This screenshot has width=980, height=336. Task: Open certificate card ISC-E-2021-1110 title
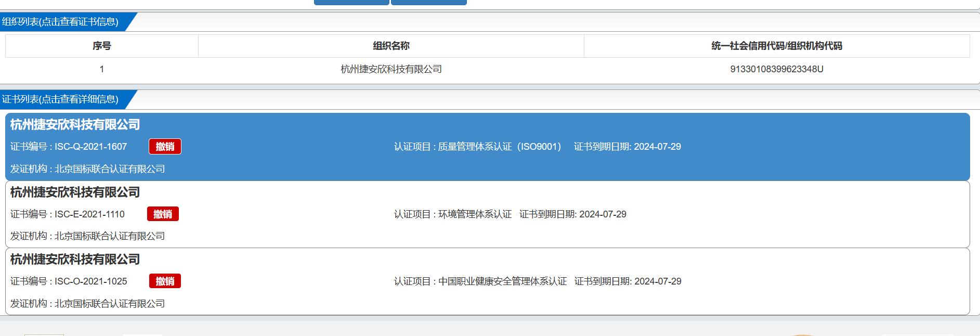75,192
